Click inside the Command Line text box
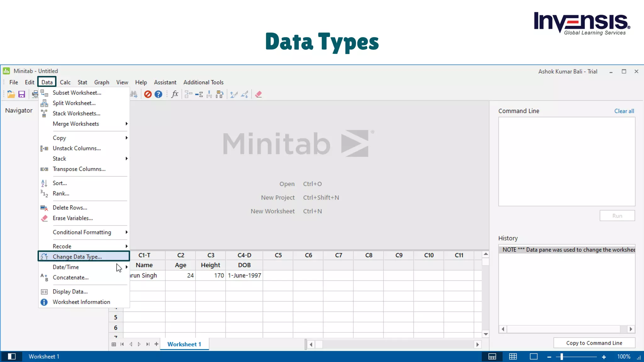644x362 pixels. click(566, 162)
